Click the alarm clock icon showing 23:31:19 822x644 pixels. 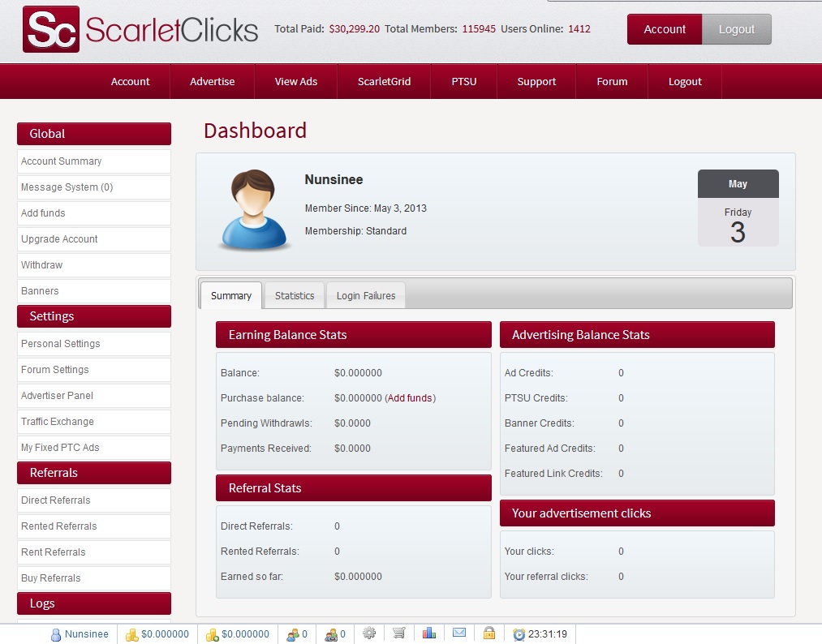coord(519,634)
